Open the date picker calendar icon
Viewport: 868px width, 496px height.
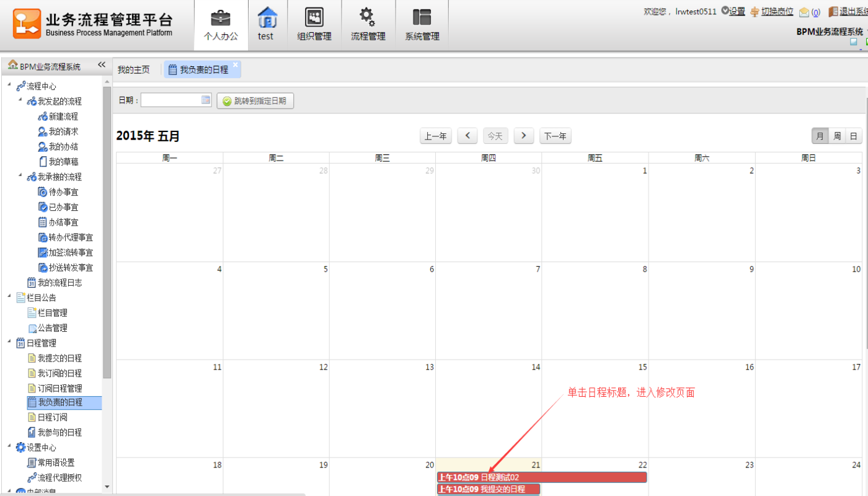coord(206,100)
